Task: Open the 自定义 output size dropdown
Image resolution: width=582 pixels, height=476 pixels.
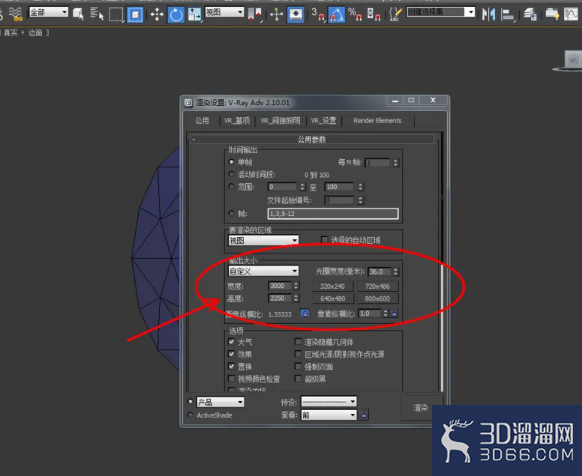Action: pos(263,271)
